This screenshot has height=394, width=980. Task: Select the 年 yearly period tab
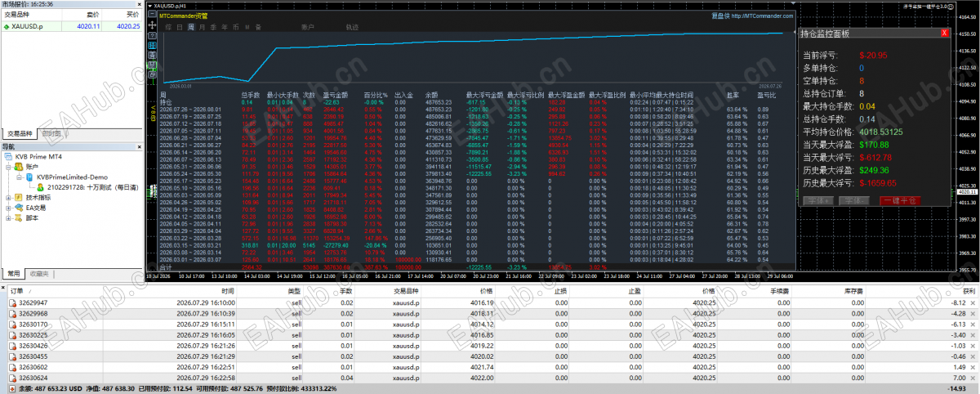(x=225, y=27)
